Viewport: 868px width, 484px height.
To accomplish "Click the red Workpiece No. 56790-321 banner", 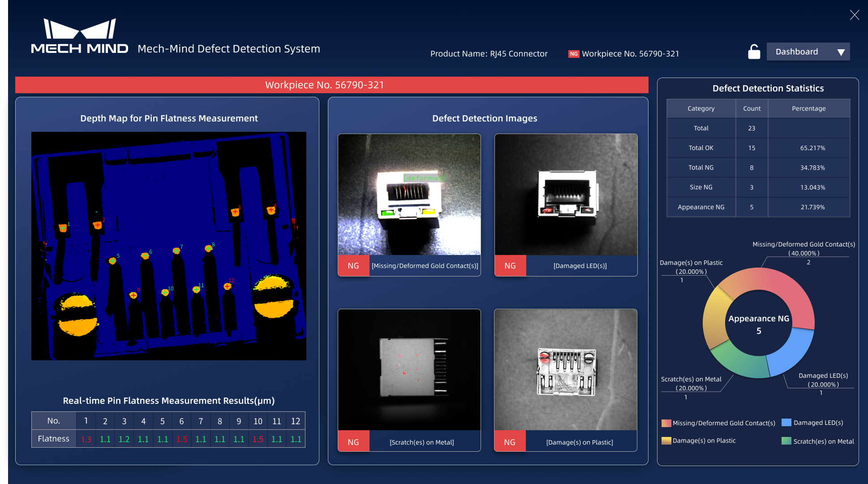I will [331, 85].
